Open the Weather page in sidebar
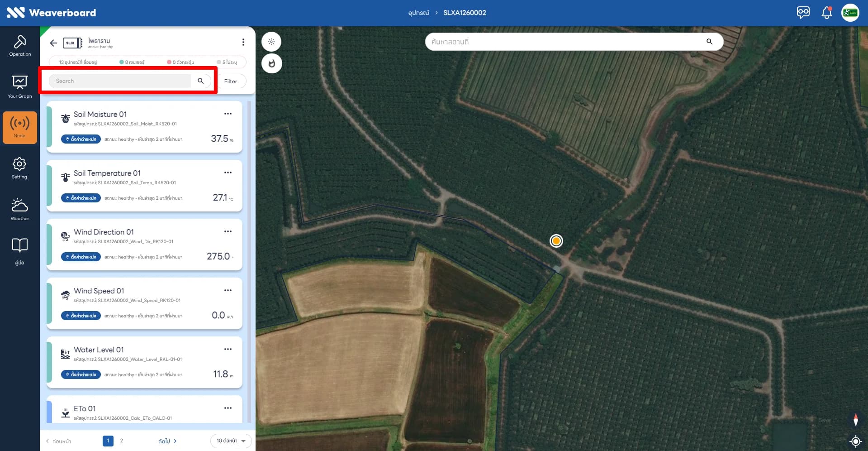This screenshot has height=451, width=868. coord(20,209)
